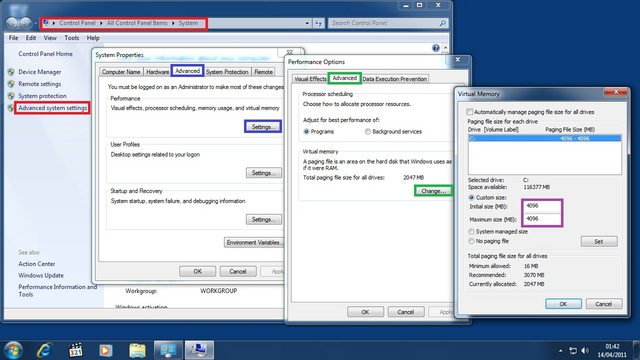640x360 pixels.
Task: Open the Tools menu
Action: point(71,38)
